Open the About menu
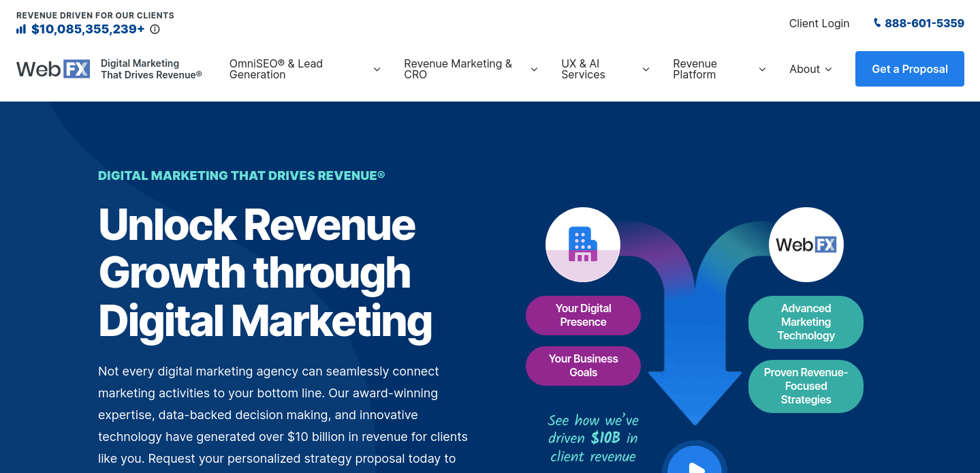This screenshot has width=980, height=473. pyautogui.click(x=810, y=69)
